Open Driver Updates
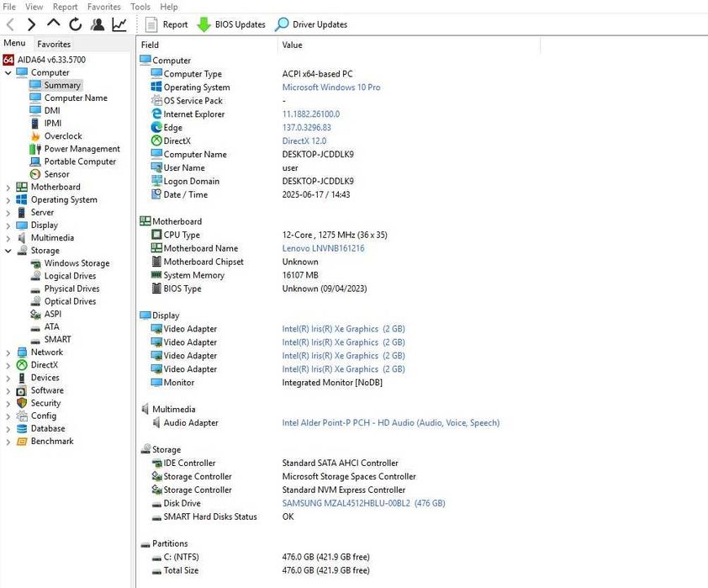The width and height of the screenshot is (708, 588). pyautogui.click(x=311, y=24)
